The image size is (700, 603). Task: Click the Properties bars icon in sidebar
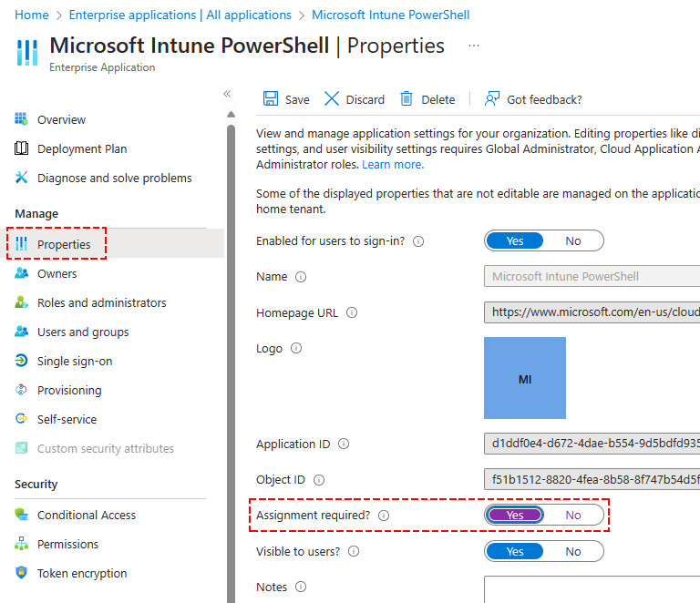pyautogui.click(x=22, y=243)
